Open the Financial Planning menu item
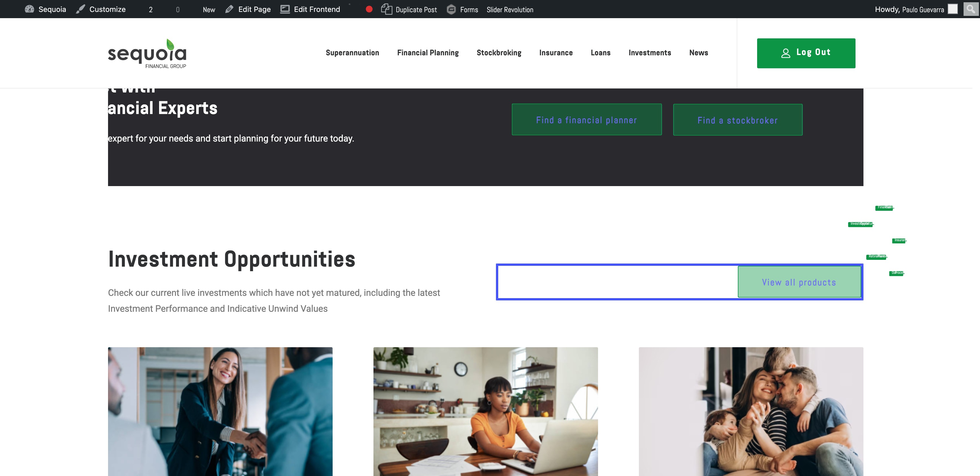Viewport: 980px width, 476px height. [428, 52]
